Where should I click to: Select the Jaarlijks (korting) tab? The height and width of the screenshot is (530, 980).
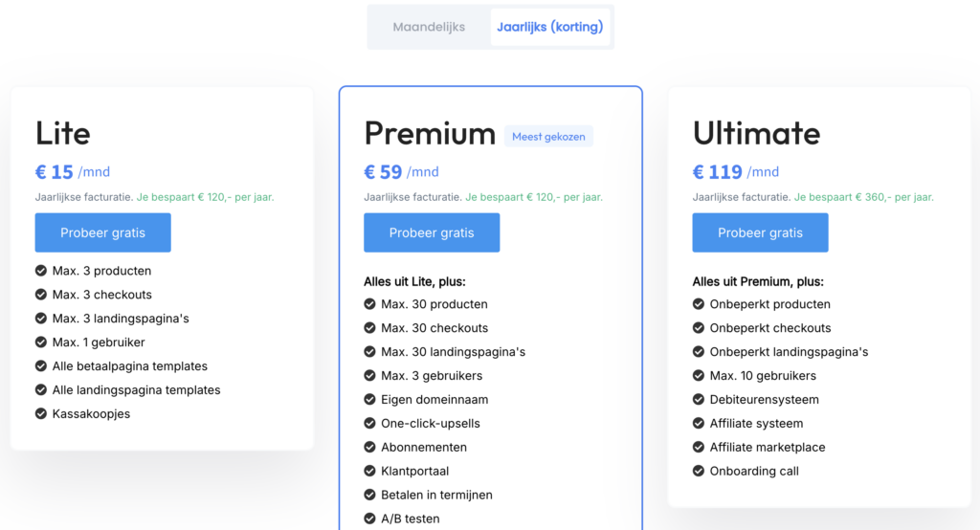tap(549, 27)
